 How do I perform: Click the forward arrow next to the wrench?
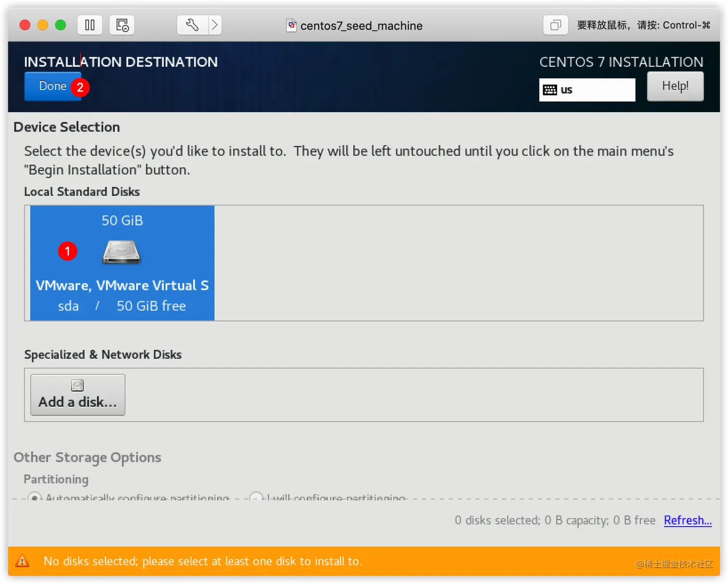point(215,25)
